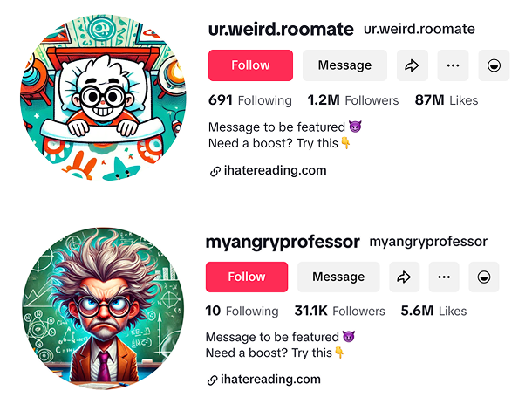532x404 pixels.
Task: Click link chain icon beside first ihatereading.com
Action: [x=215, y=171]
